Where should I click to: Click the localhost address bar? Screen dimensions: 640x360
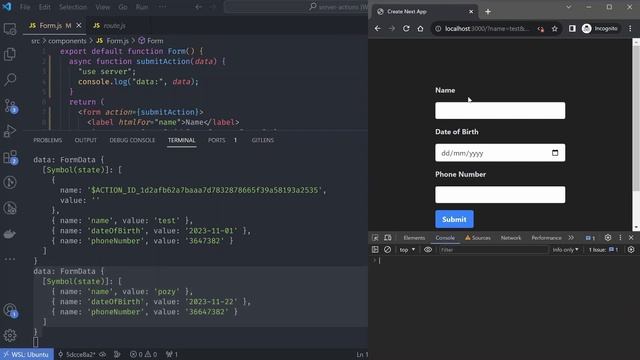coord(487,29)
